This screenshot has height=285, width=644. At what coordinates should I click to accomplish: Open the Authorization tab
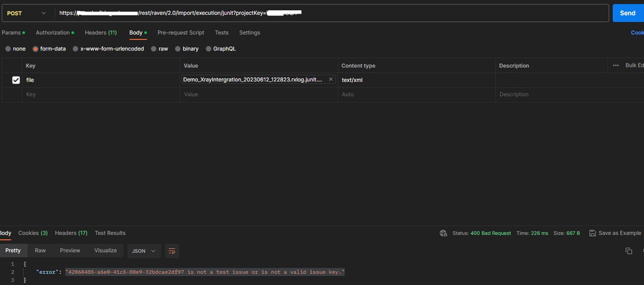(x=55, y=32)
